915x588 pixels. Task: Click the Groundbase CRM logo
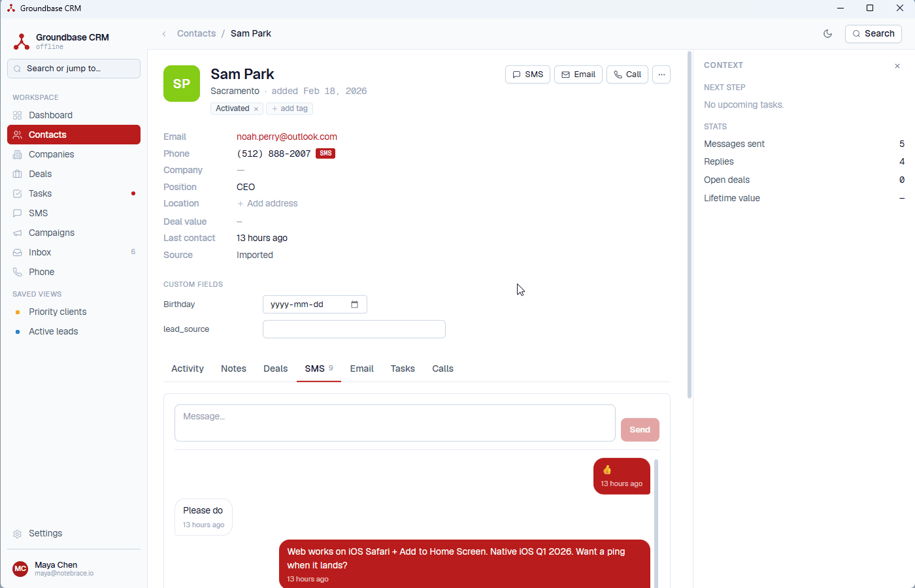coord(22,41)
